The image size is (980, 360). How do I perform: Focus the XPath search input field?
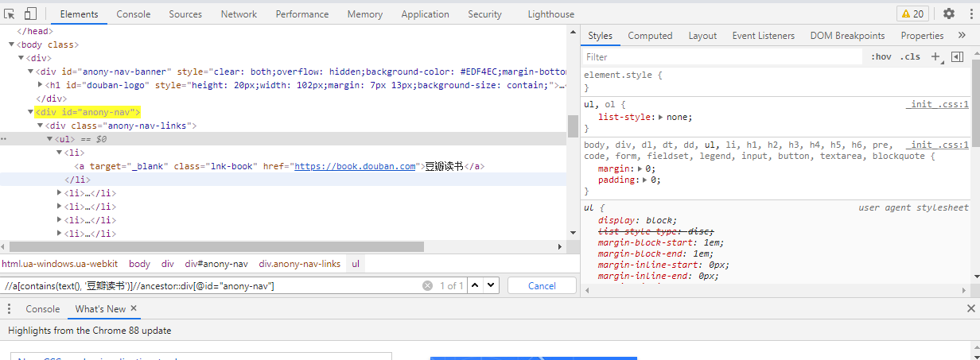click(x=211, y=285)
